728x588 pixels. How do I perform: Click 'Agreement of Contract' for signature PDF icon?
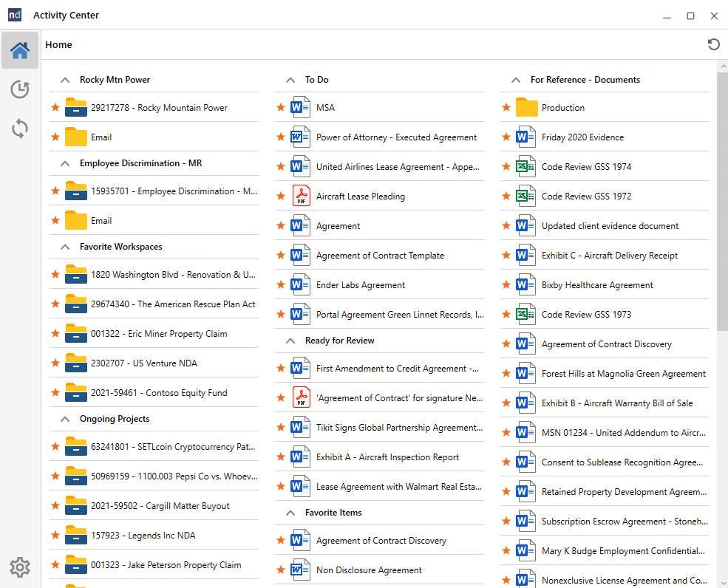301,397
